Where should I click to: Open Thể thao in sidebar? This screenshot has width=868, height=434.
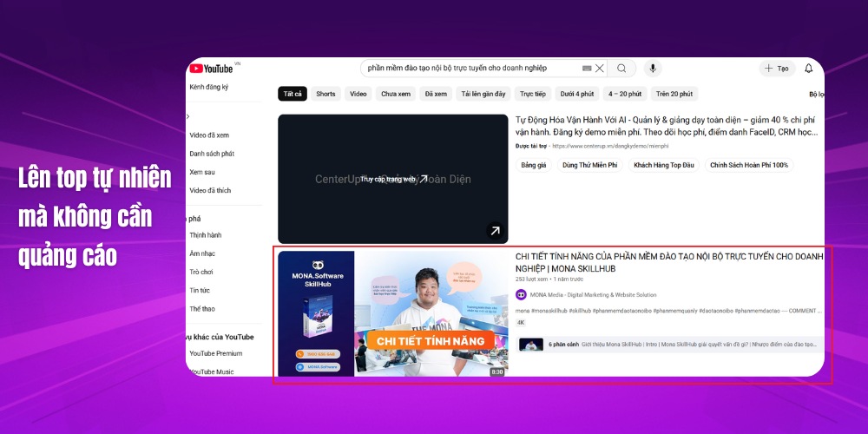(202, 309)
